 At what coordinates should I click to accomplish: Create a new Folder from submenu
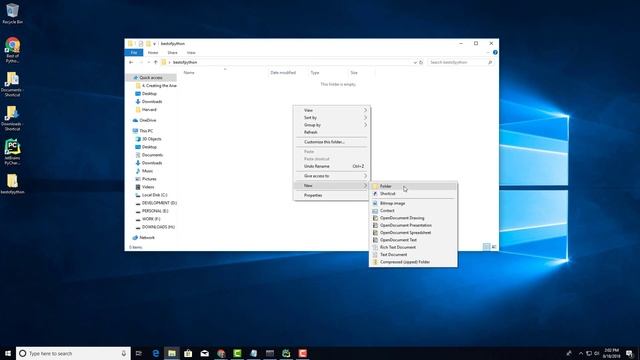413,186
